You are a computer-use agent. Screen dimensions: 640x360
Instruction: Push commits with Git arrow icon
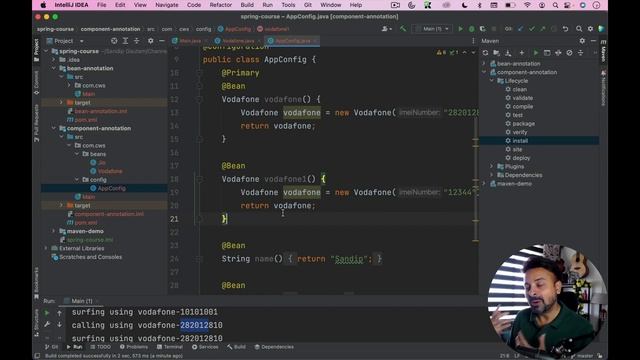click(542, 29)
